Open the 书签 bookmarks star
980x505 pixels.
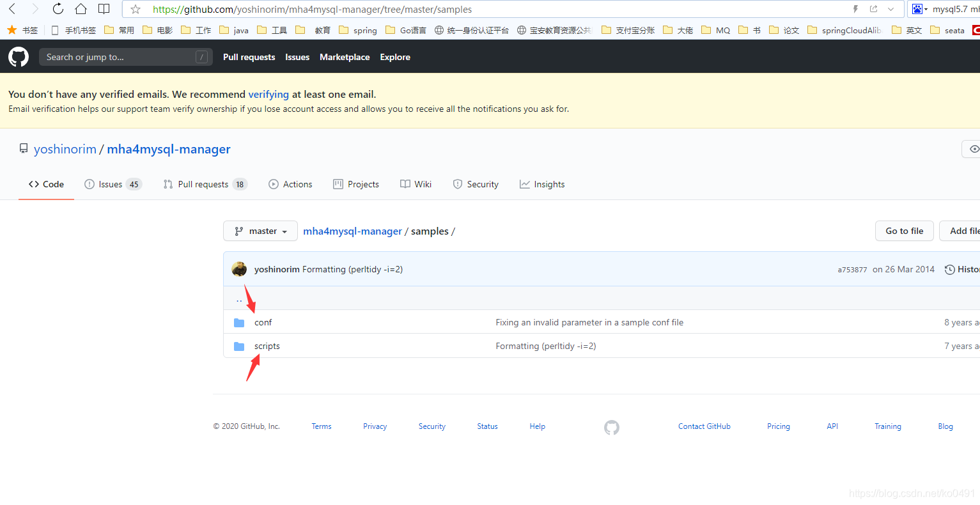coord(22,30)
